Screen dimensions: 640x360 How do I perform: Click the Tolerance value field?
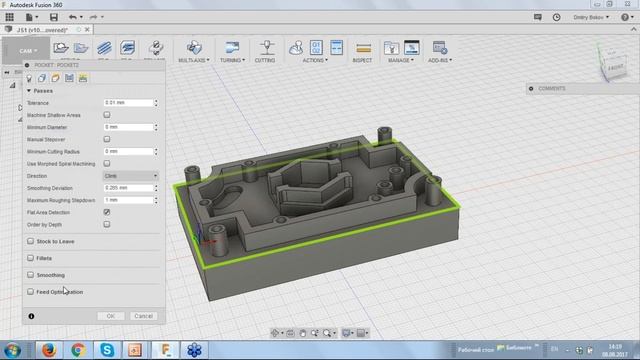pos(128,102)
